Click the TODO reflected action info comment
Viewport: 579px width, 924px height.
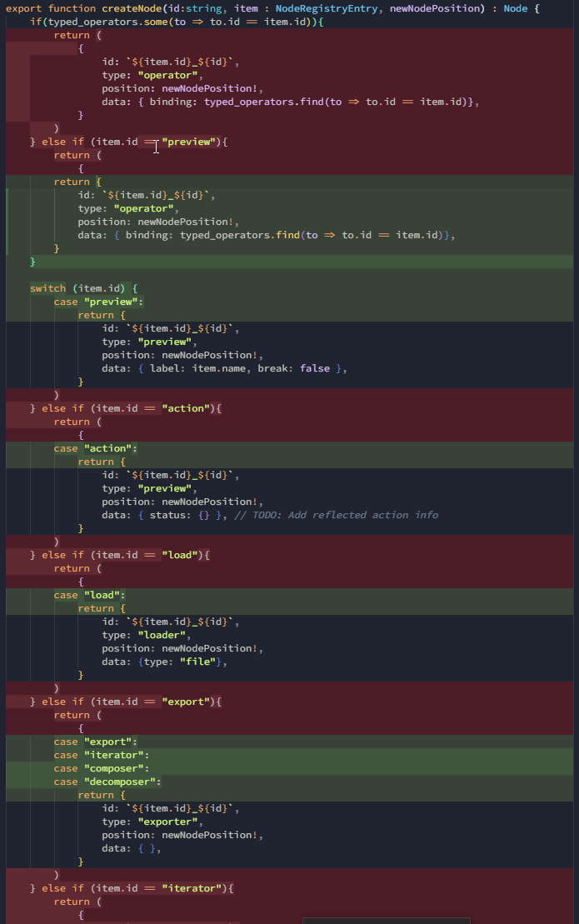(x=336, y=515)
